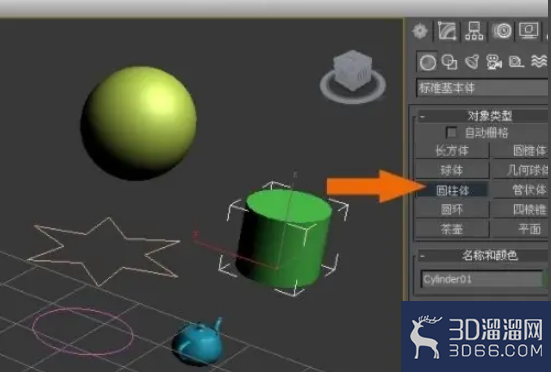The height and width of the screenshot is (372, 551).
Task: Select the blue teapot in viewport
Action: (x=197, y=342)
